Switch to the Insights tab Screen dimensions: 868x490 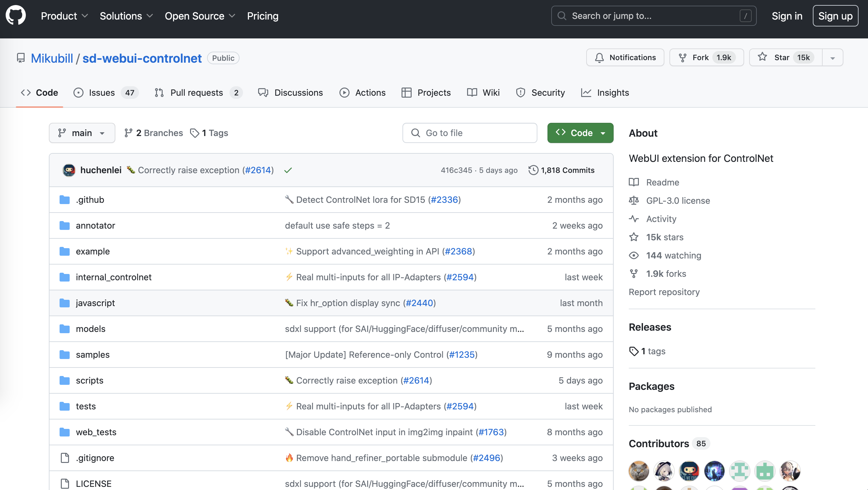coord(605,93)
